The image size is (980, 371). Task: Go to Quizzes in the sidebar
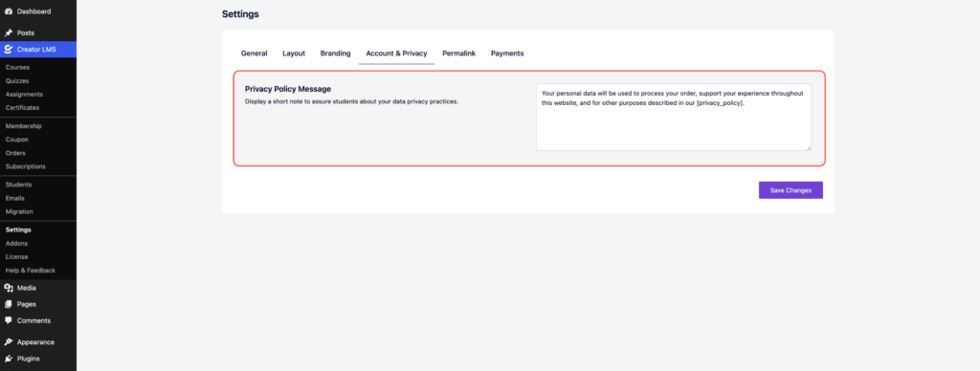[17, 81]
